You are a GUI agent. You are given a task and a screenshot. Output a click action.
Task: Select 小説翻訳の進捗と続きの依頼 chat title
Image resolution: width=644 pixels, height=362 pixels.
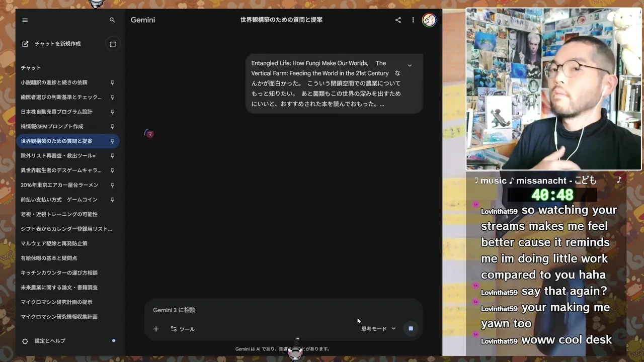click(54, 82)
